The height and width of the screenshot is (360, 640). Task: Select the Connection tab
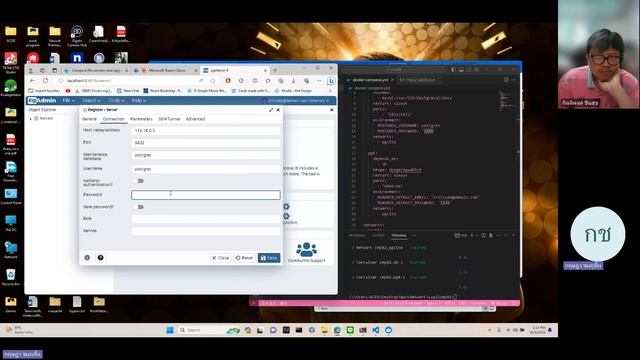tap(113, 119)
